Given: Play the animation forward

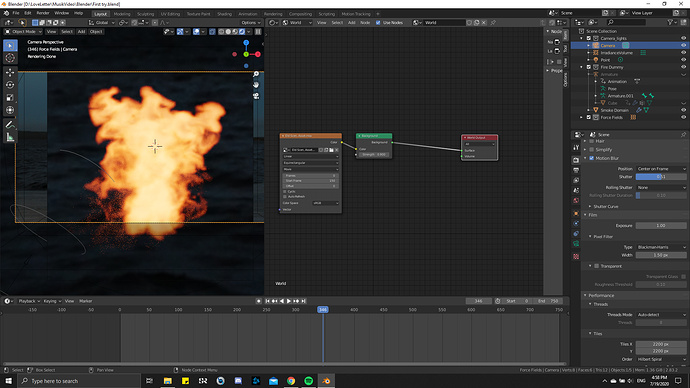Looking at the screenshot, I should click(x=289, y=301).
